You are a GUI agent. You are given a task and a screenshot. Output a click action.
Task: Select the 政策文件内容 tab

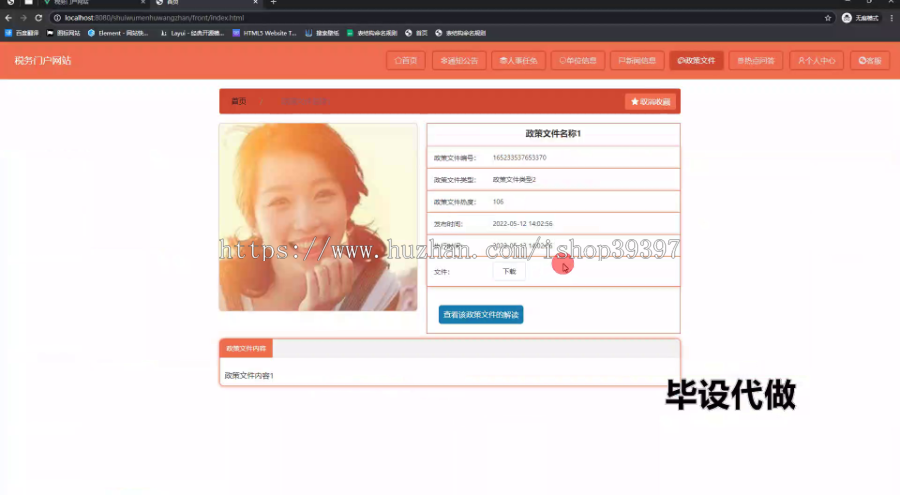(246, 349)
